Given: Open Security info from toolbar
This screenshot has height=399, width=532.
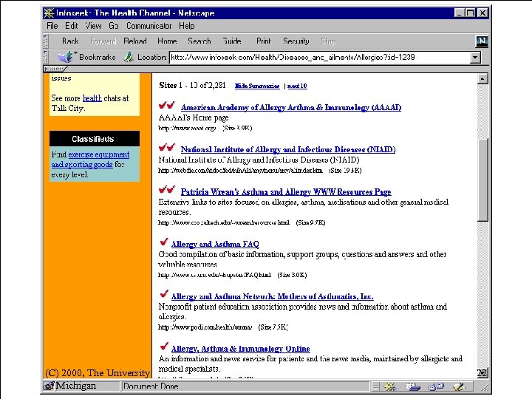Looking at the screenshot, I should (296, 41).
